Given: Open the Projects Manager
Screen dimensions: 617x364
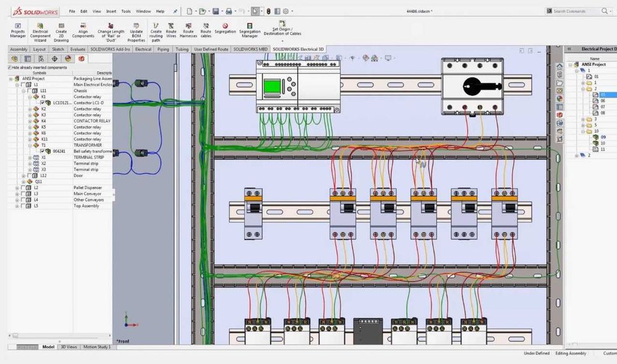Looking at the screenshot, I should [x=18, y=31].
